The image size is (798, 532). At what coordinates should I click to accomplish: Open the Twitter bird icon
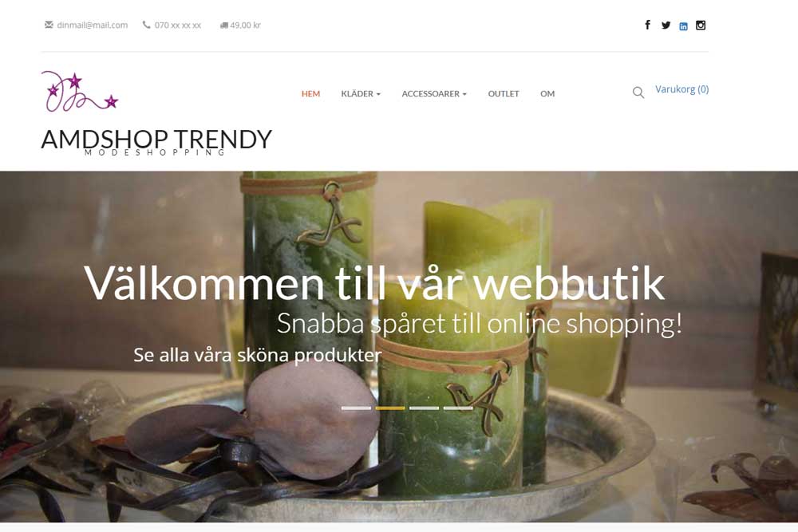[x=666, y=25]
